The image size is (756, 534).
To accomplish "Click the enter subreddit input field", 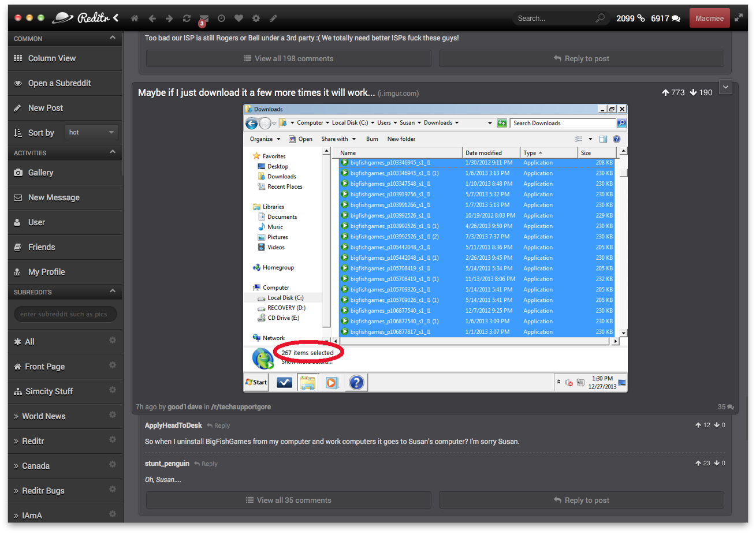I will (x=65, y=314).
